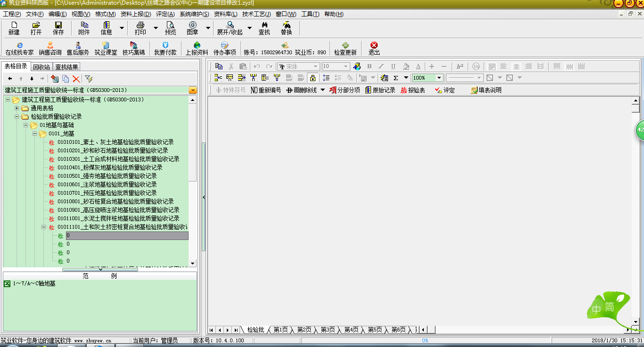Select tree item 01010501 强夯地基

tap(107, 176)
